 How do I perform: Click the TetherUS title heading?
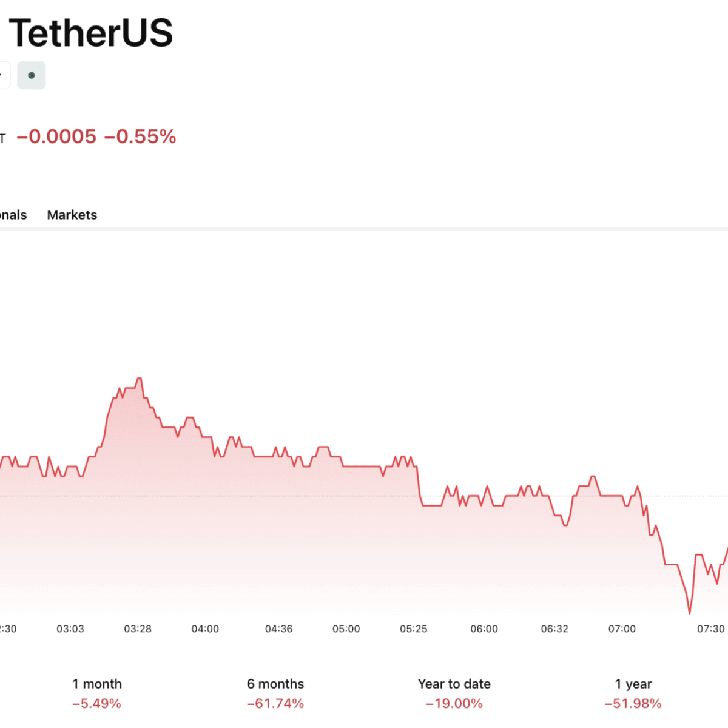click(x=91, y=33)
